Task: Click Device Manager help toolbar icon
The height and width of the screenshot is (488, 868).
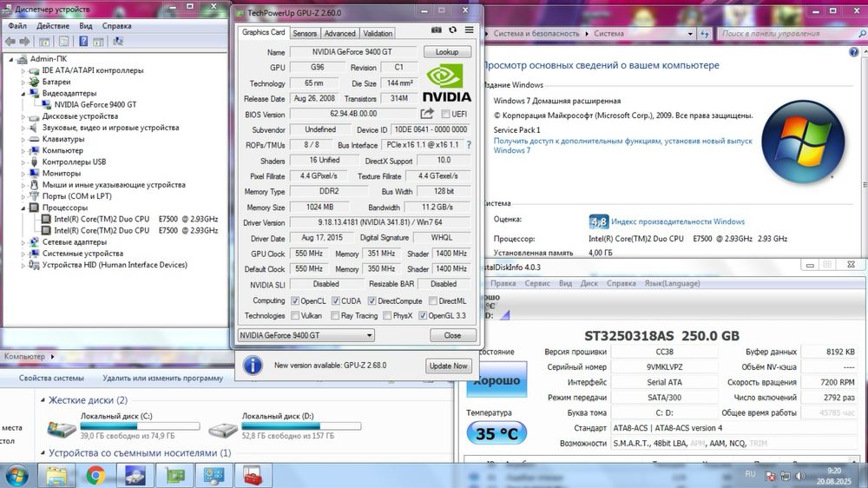Action: point(83,42)
